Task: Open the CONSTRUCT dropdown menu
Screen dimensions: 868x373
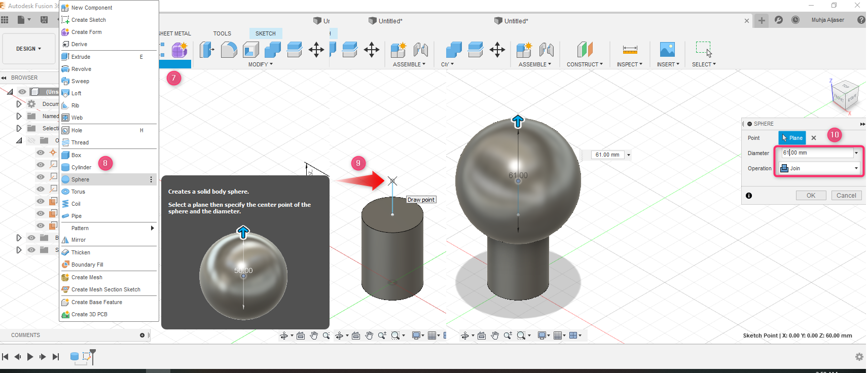Action: pyautogui.click(x=585, y=64)
